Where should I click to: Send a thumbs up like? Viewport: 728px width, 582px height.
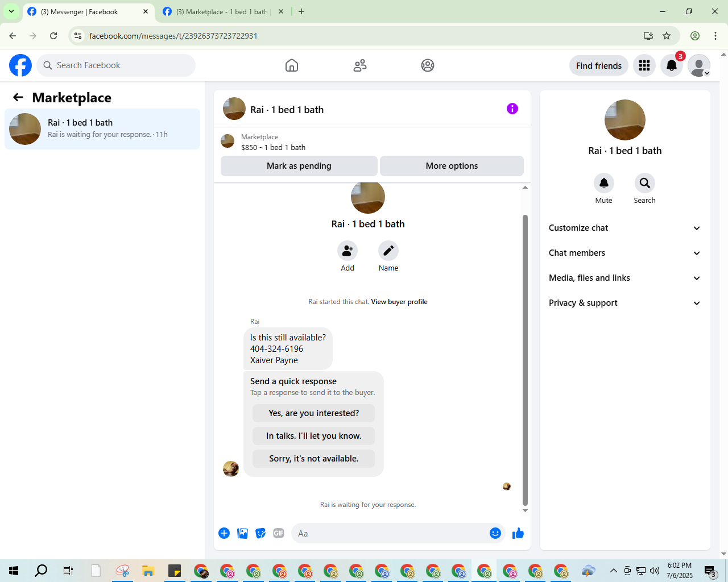518,533
